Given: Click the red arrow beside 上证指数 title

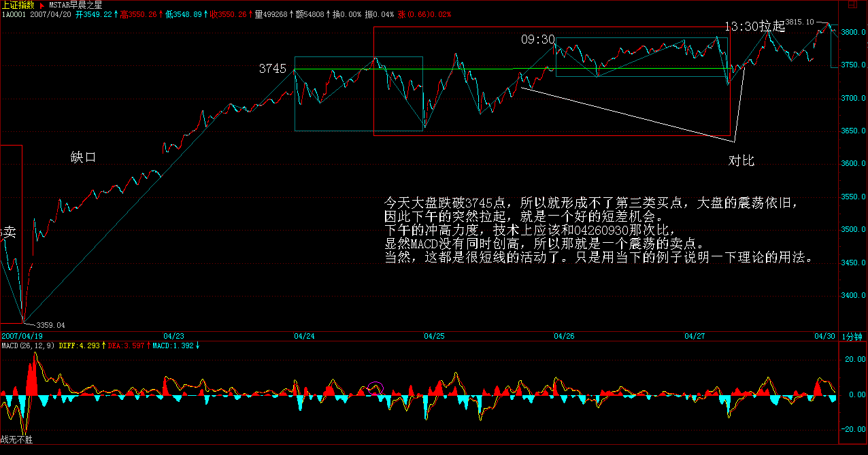Looking at the screenshot, I should coord(41,5).
